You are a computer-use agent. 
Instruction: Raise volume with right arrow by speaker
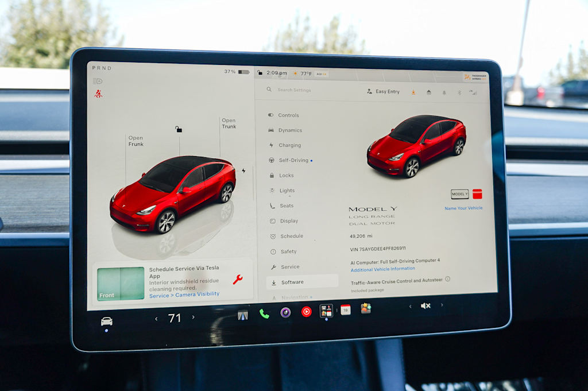click(442, 305)
